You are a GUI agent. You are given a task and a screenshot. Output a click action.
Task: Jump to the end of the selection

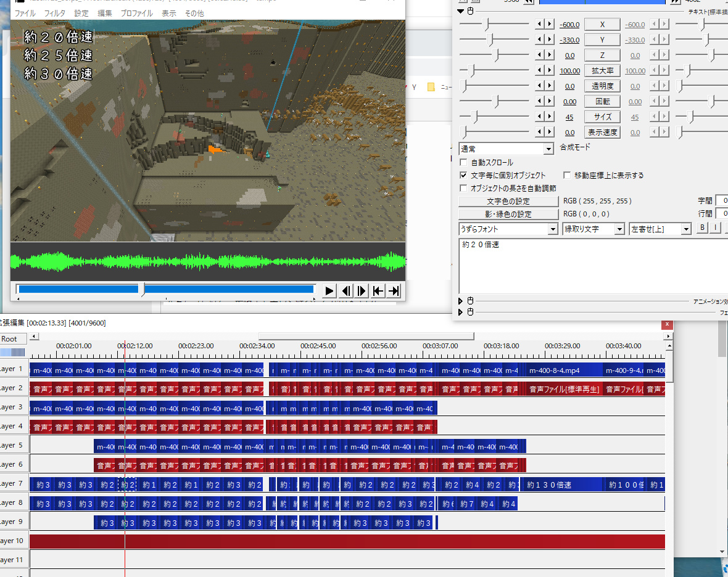[x=394, y=291]
